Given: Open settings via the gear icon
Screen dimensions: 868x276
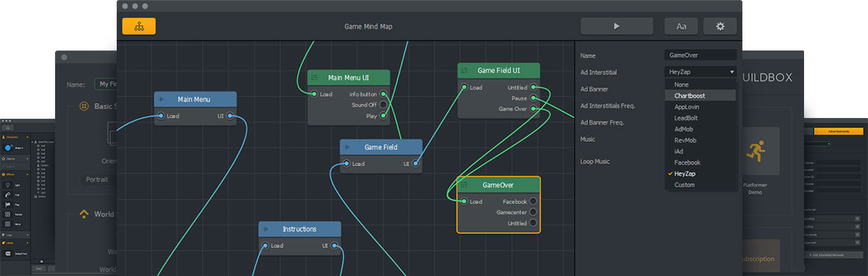Looking at the screenshot, I should pyautogui.click(x=720, y=26).
